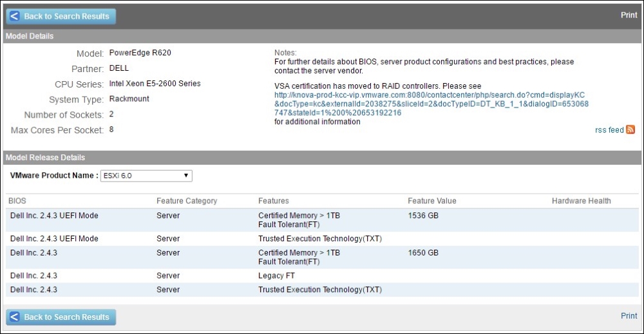Click the VMware Product Name label
644x334 pixels.
(54, 176)
